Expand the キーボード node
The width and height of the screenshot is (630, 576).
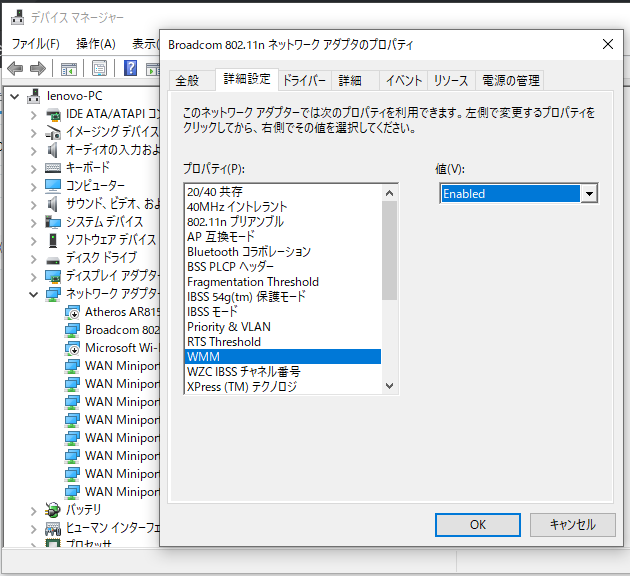click(34, 169)
